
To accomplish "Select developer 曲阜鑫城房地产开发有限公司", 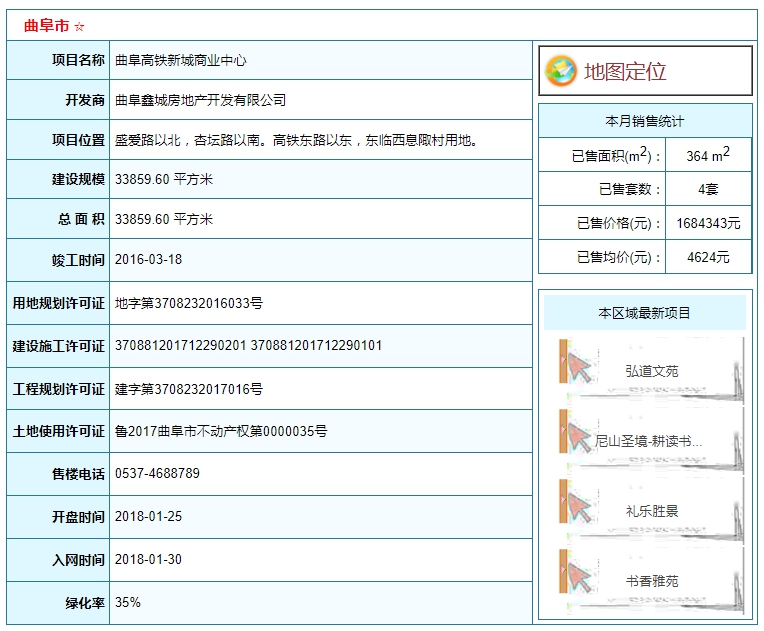I will click(x=200, y=100).
